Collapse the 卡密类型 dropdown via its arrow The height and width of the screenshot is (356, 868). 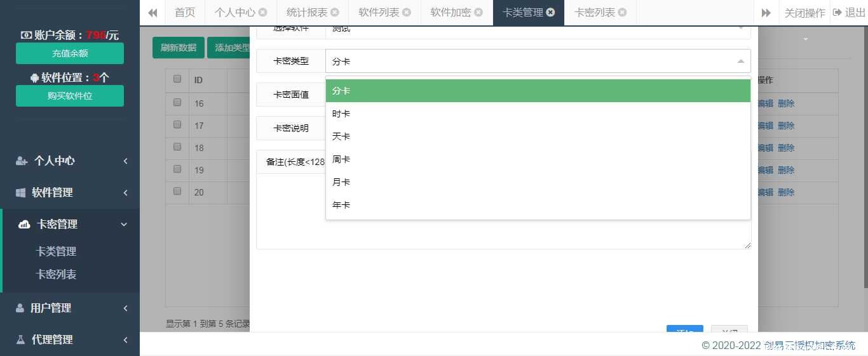pos(740,61)
